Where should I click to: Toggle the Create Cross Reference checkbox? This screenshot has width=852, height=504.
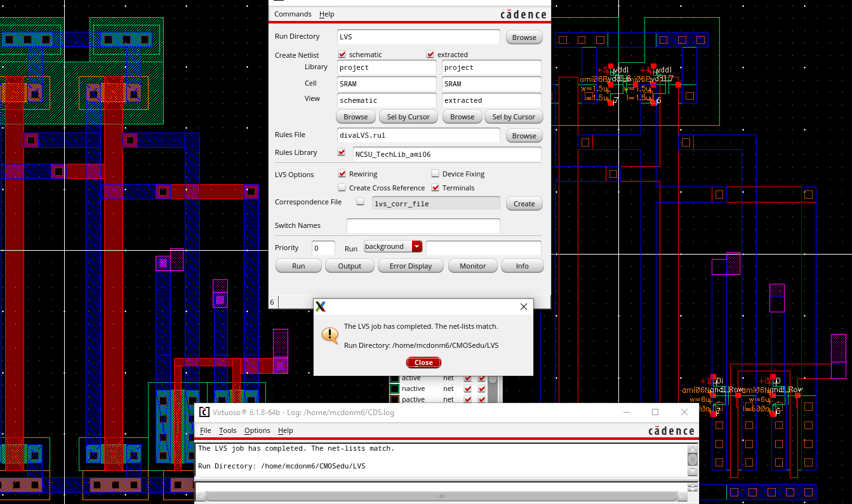click(342, 188)
